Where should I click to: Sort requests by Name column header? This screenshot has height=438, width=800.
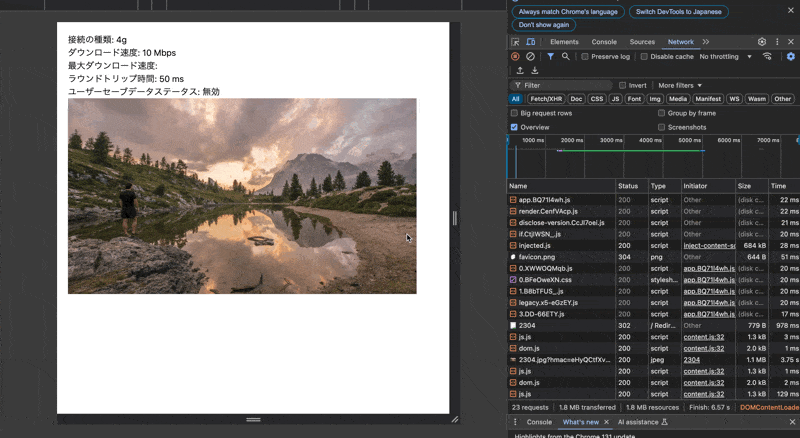pos(561,186)
